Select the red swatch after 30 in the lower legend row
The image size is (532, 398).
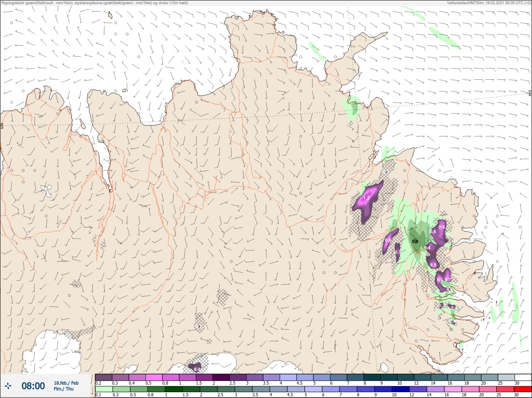[523, 389]
